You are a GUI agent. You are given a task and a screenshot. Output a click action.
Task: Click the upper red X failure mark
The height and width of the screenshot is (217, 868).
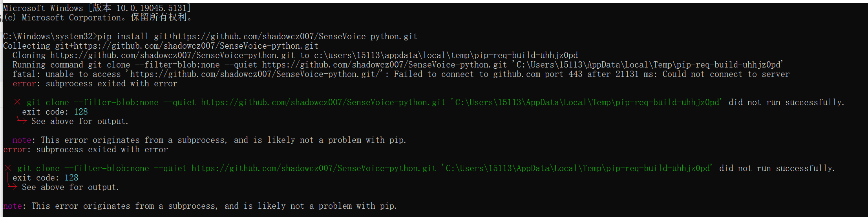pyautogui.click(x=17, y=102)
